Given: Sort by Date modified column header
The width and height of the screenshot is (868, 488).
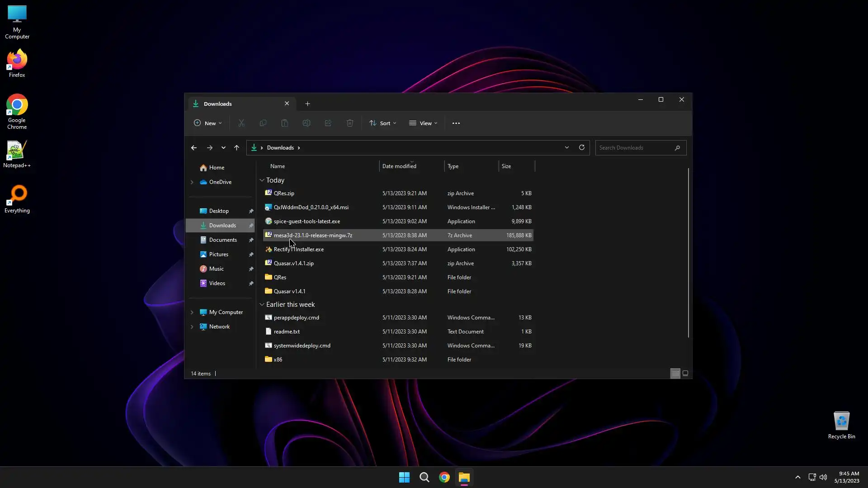Looking at the screenshot, I should (400, 166).
